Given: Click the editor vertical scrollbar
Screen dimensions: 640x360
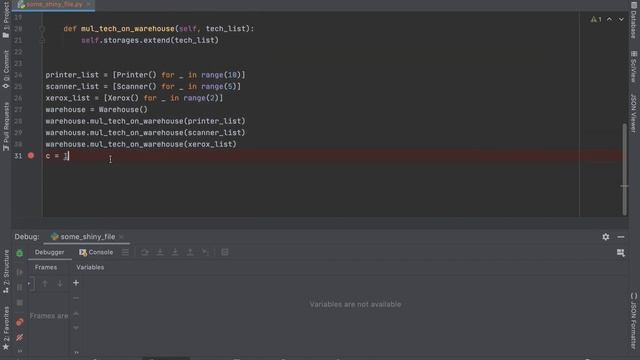Looking at the screenshot, I should (x=624, y=169).
